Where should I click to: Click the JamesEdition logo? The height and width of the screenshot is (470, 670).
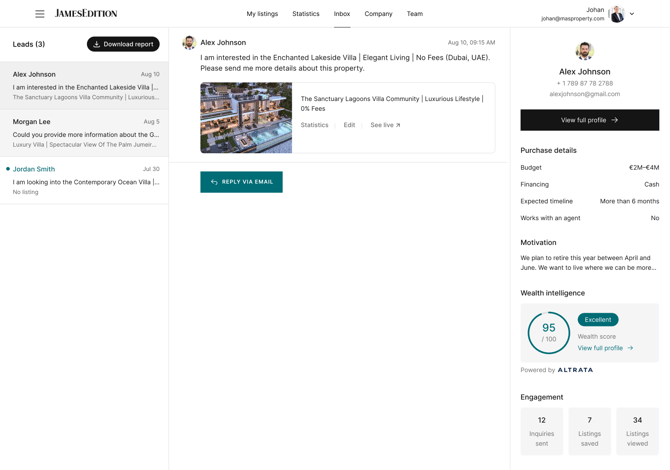86,14
